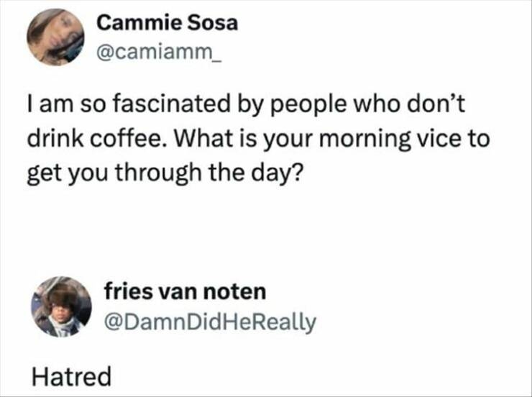Click the word "drink" in the tweet
Viewport: 532px width, 397px height.
tap(52, 137)
